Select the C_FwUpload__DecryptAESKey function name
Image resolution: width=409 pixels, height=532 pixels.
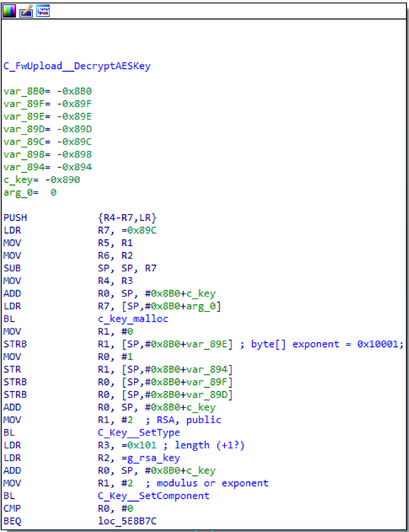click(77, 65)
